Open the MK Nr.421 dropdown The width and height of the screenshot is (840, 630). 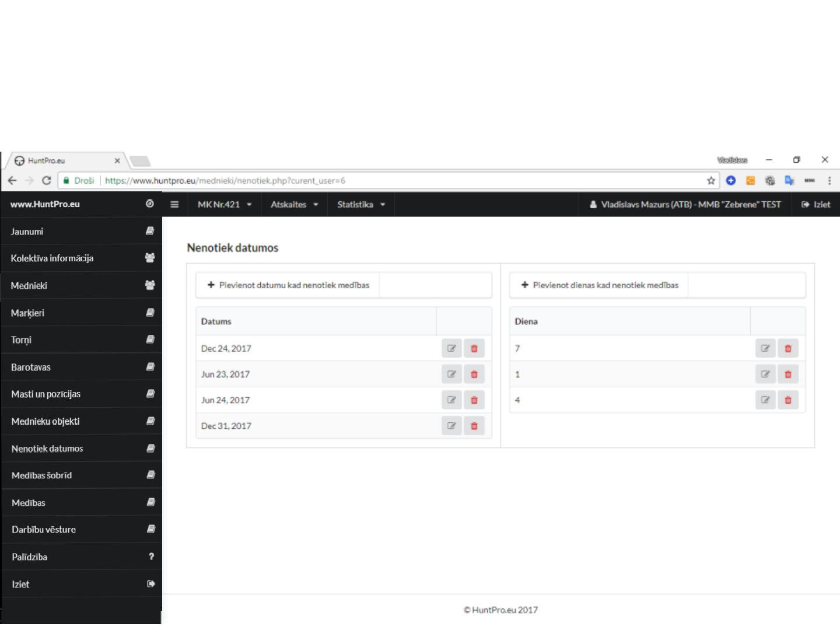[x=225, y=204]
